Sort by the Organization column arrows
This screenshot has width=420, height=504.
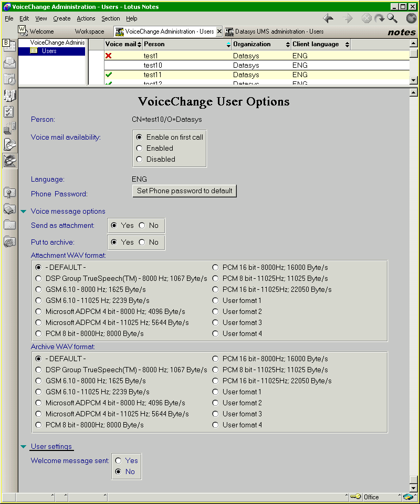point(288,44)
